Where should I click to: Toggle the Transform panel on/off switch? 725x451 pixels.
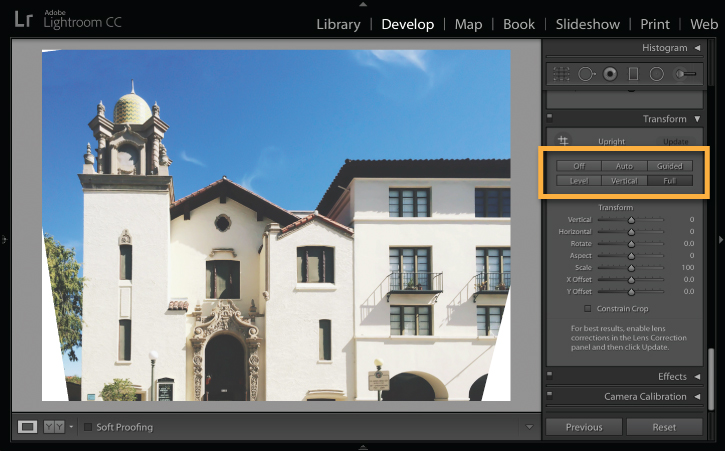[x=549, y=117]
